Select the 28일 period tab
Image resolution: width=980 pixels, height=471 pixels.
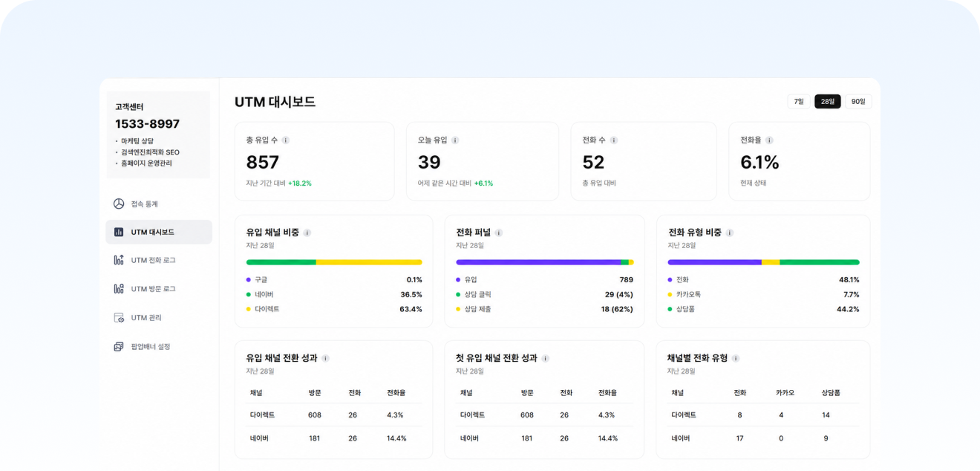click(828, 102)
